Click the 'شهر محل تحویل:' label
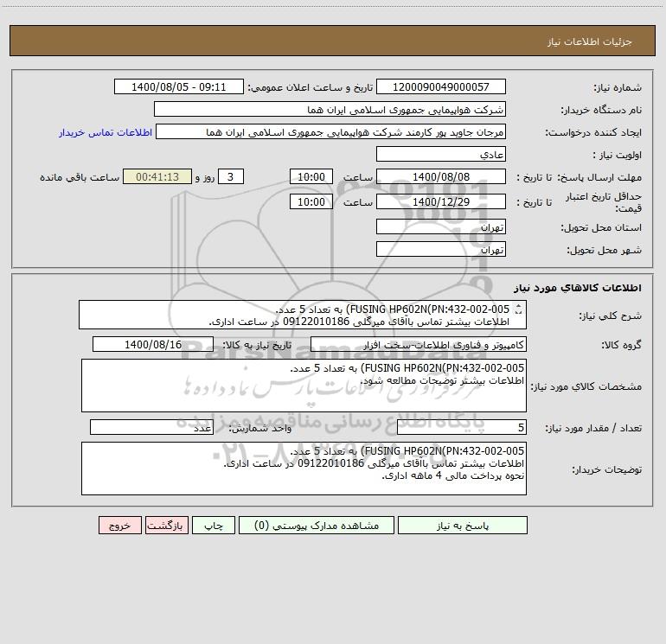 (x=604, y=250)
